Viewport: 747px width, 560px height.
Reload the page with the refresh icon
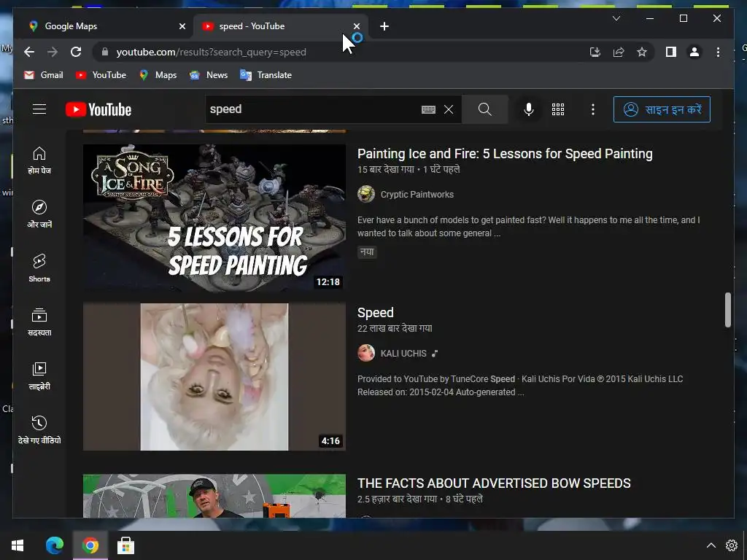pos(76,52)
